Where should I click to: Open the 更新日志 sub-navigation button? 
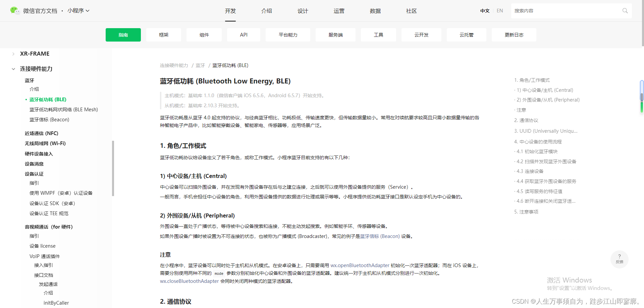click(x=514, y=35)
